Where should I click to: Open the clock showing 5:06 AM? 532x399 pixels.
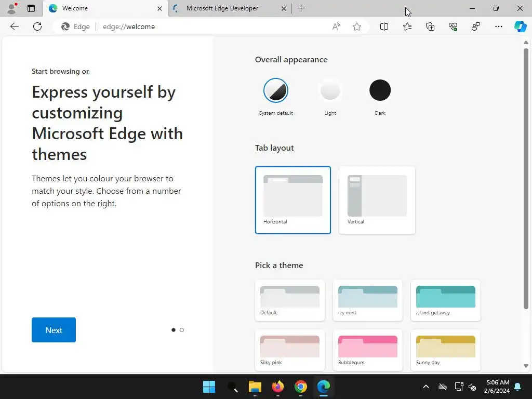pyautogui.click(x=497, y=387)
